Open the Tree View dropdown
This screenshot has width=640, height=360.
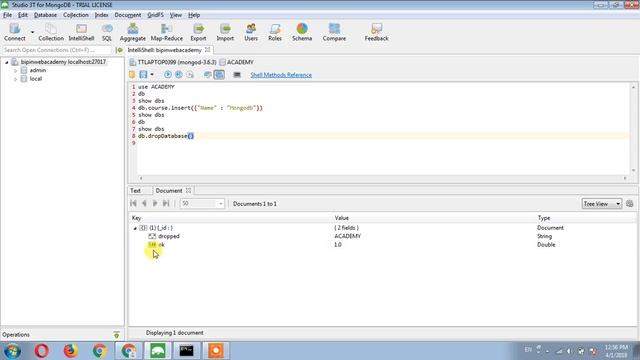(x=602, y=204)
